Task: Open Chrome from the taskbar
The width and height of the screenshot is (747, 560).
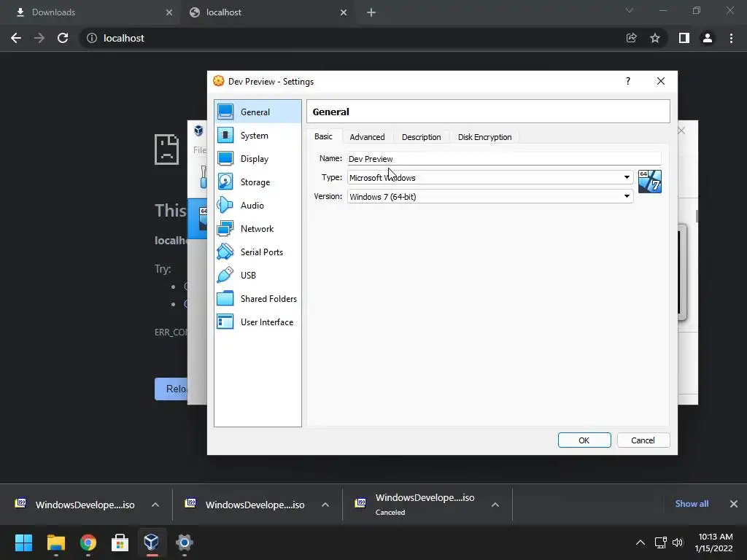Action: (x=88, y=542)
